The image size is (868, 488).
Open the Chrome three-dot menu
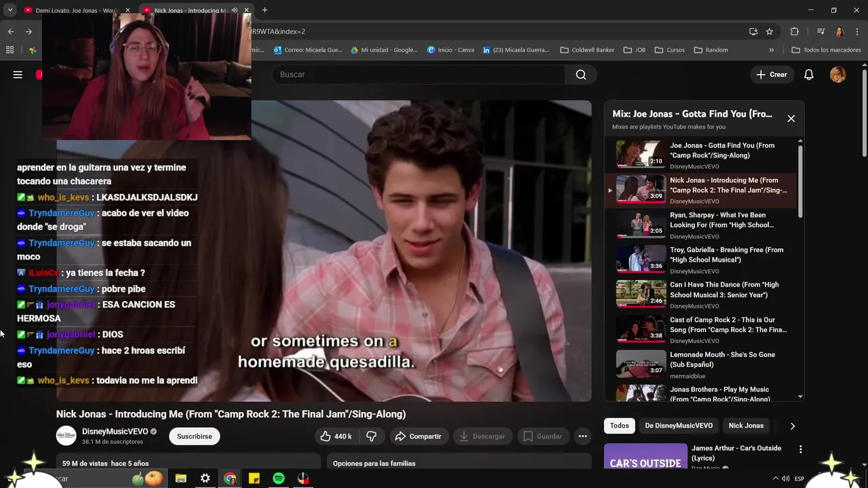[x=857, y=31]
